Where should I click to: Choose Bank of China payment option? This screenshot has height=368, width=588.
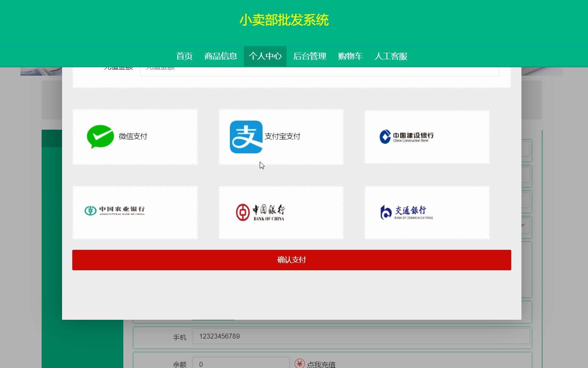click(281, 213)
